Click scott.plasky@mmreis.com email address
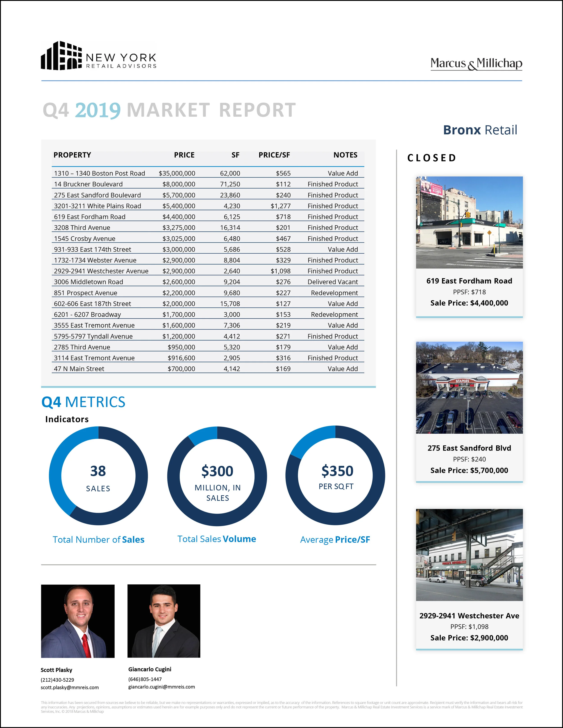 pyautogui.click(x=70, y=687)
